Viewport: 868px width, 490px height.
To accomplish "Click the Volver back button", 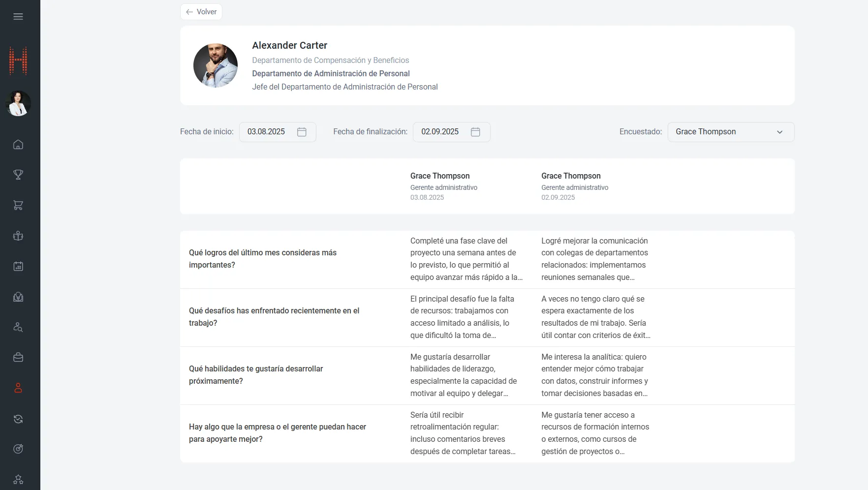I will click(x=201, y=12).
